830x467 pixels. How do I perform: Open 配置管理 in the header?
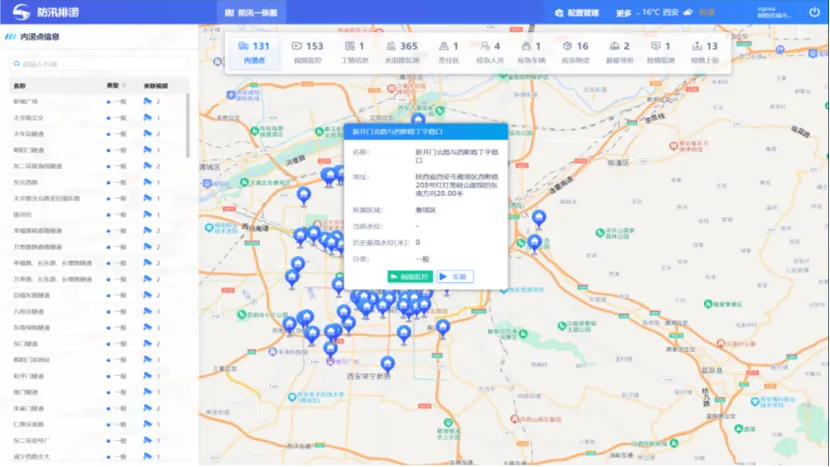577,13
